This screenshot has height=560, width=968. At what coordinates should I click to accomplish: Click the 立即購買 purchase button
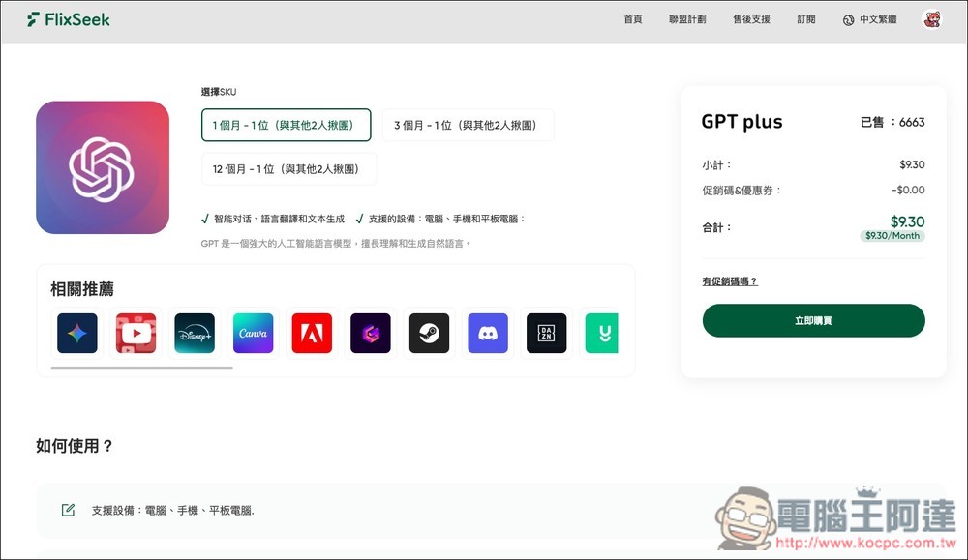pyautogui.click(x=813, y=319)
